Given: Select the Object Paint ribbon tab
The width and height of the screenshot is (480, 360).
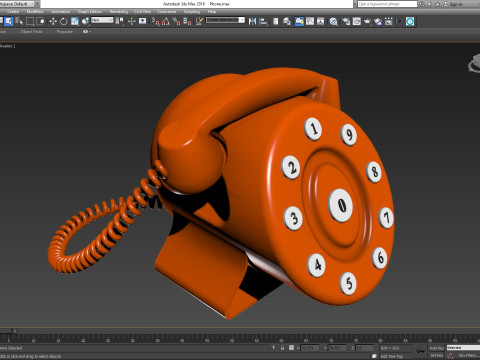Looking at the screenshot, I should pos(31,32).
